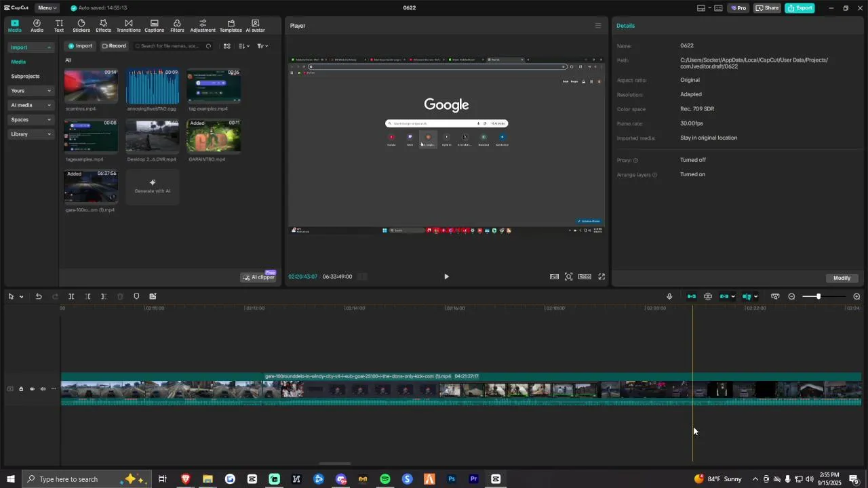Split the clip at the playhead
The image size is (868, 488).
(x=71, y=296)
